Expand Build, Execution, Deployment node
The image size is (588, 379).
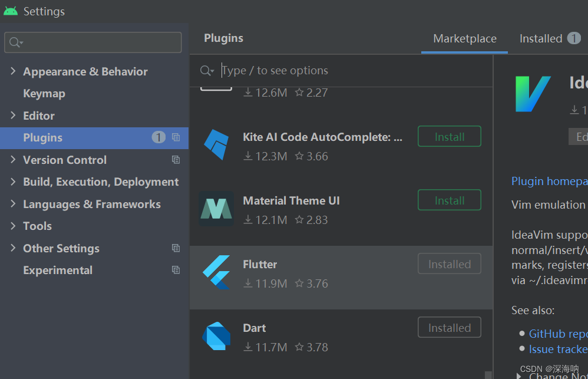(13, 182)
